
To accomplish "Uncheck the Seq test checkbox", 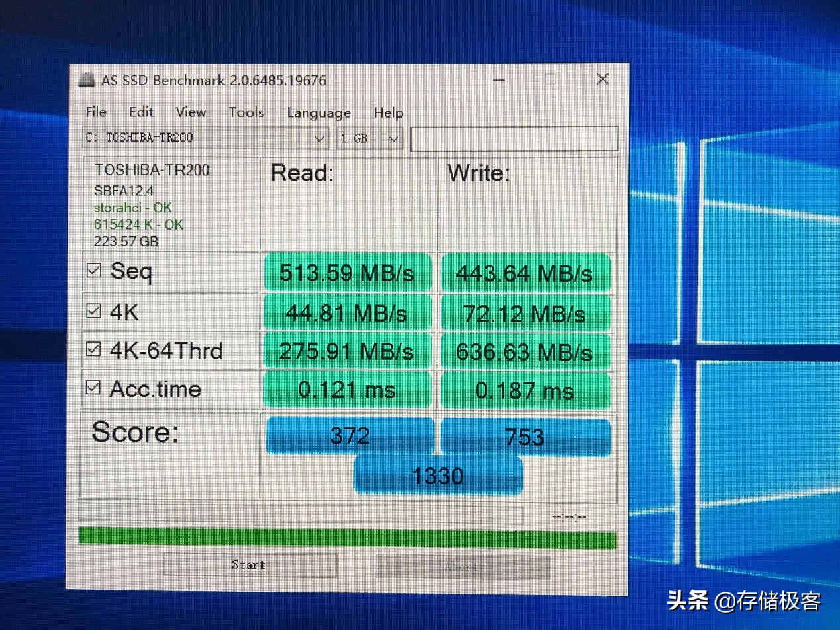I will point(93,269).
